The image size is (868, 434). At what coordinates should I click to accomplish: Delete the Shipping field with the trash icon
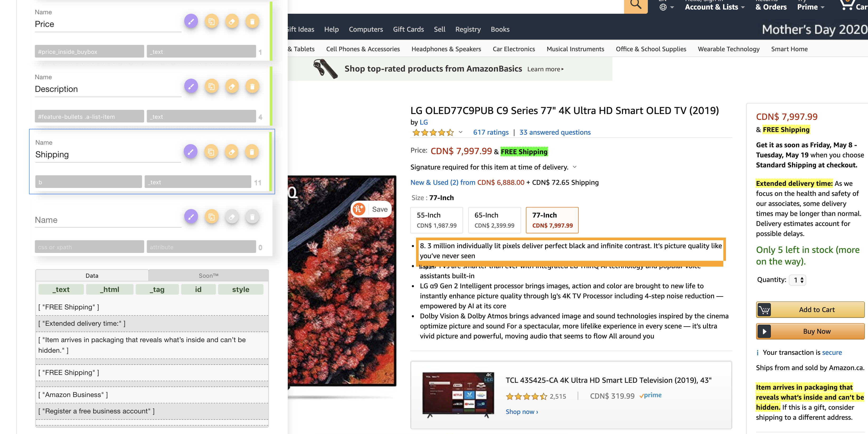coord(251,152)
